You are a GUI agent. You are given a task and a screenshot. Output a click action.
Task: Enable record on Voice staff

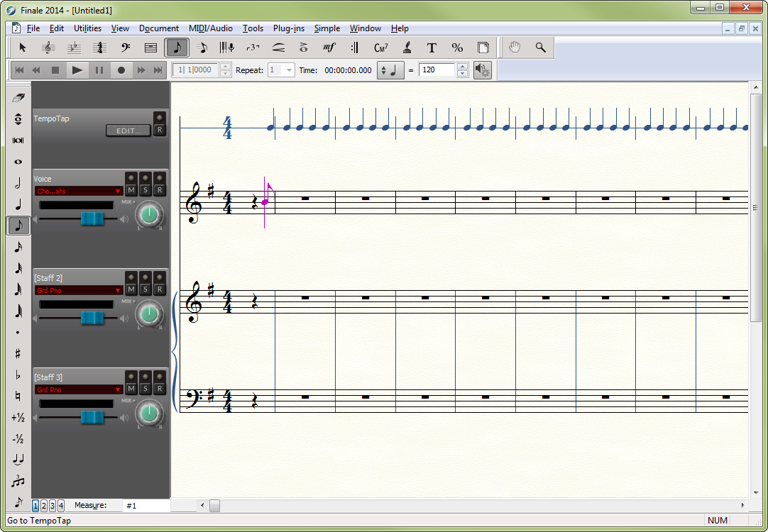(159, 190)
